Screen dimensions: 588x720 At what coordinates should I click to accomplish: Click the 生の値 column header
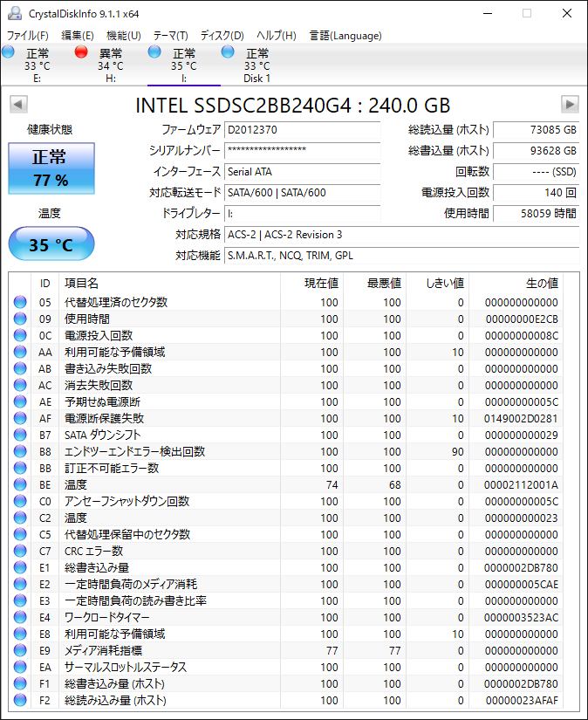click(x=541, y=284)
